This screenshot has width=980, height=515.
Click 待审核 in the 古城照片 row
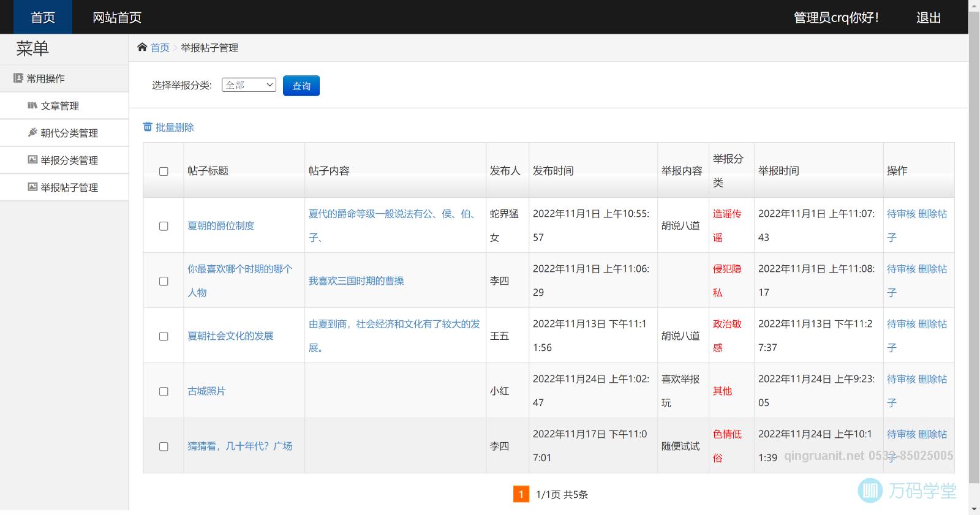pos(901,379)
